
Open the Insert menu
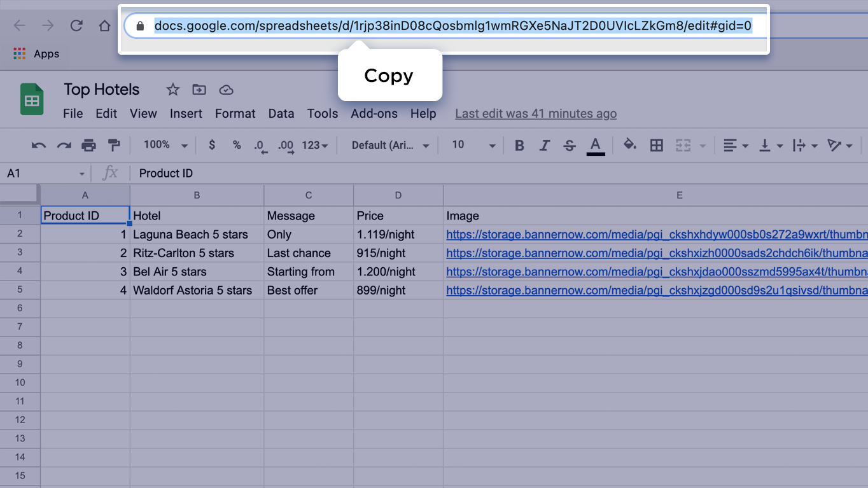186,113
